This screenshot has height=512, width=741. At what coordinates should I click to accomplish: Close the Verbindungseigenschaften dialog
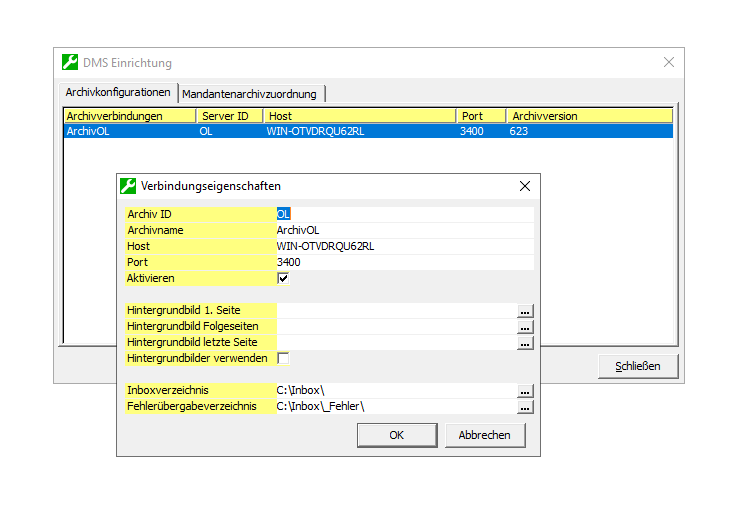524,186
